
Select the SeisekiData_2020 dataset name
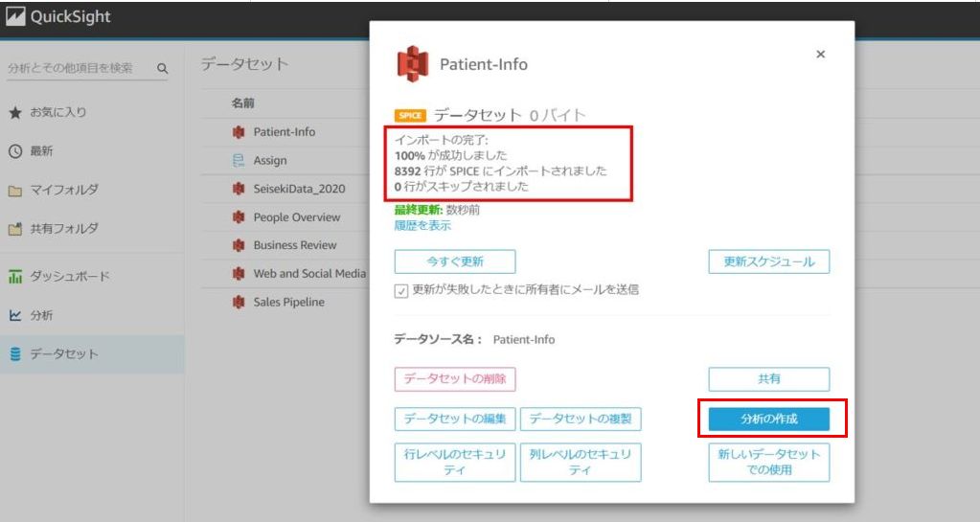tap(300, 189)
